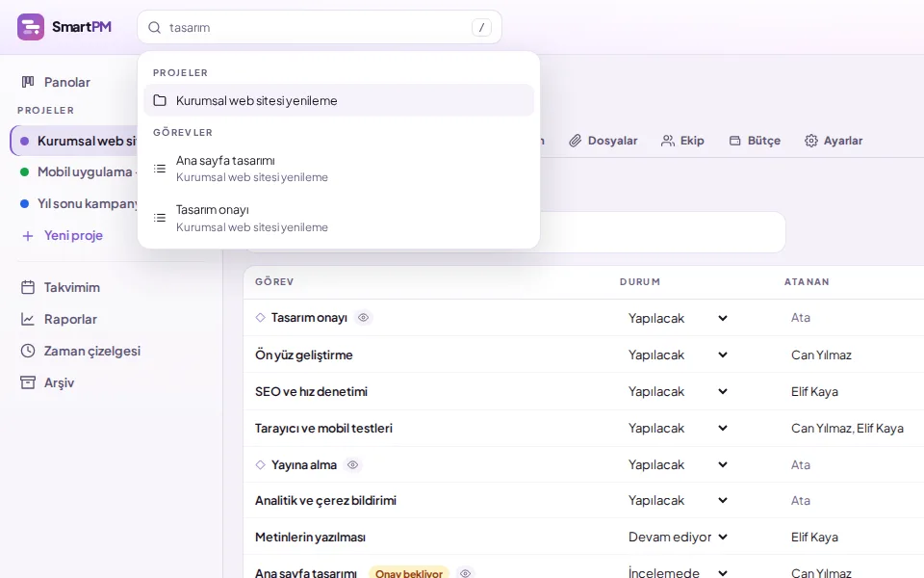Toggle the eye icon on Tasarım onayı row
This screenshot has width=924, height=578.
(364, 317)
